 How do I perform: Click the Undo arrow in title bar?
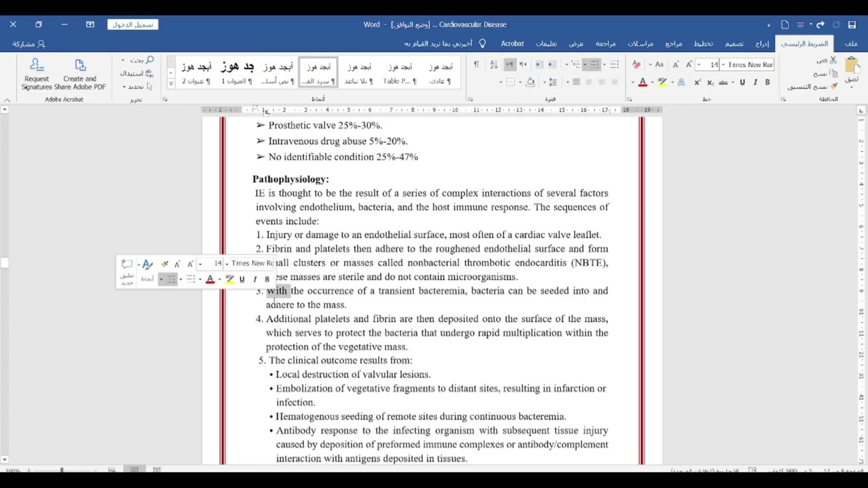[820, 24]
